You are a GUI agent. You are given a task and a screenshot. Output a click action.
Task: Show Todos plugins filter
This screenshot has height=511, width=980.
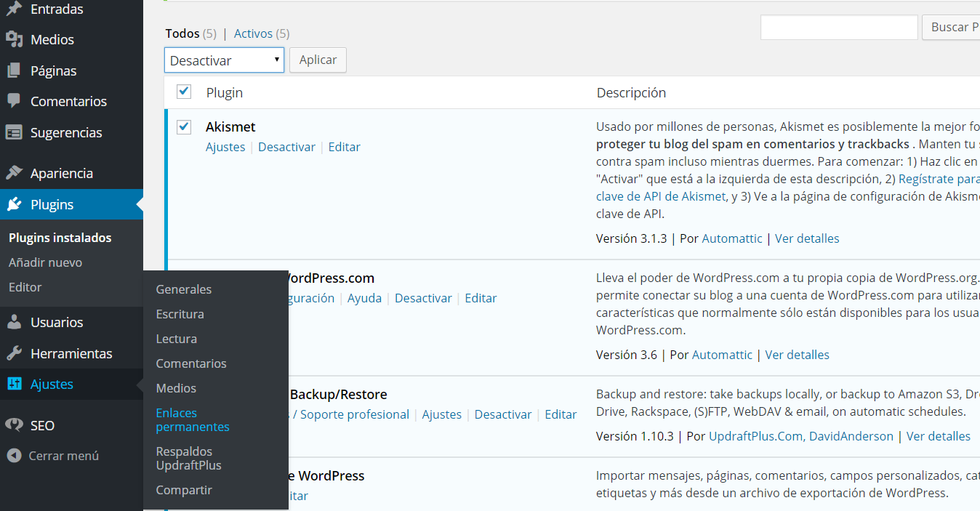click(x=182, y=33)
